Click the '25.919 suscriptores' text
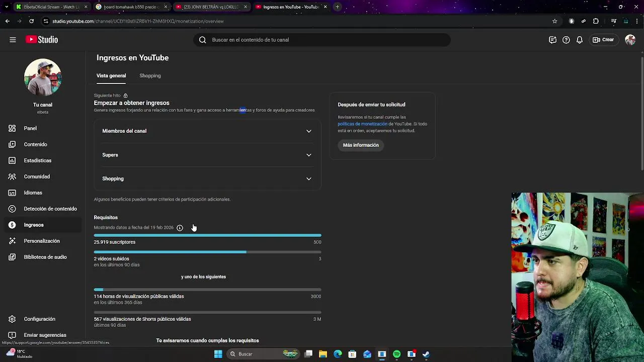This screenshot has height=362, width=644. pos(114,242)
